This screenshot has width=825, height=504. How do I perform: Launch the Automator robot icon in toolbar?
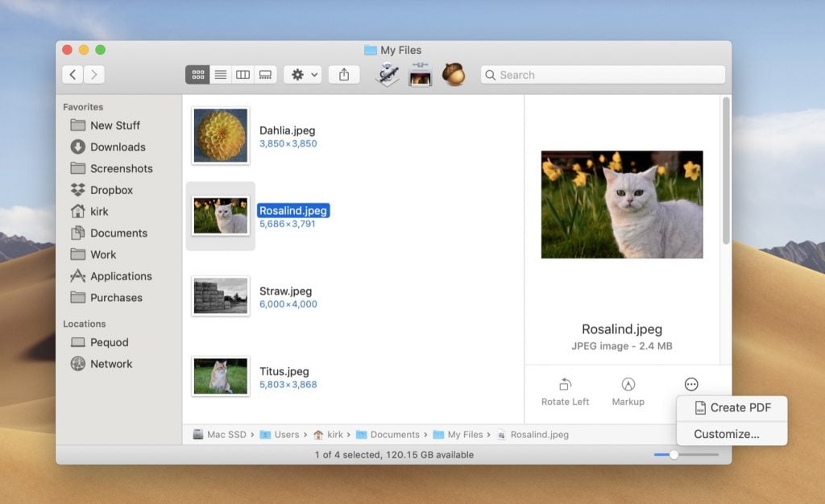[x=387, y=74]
